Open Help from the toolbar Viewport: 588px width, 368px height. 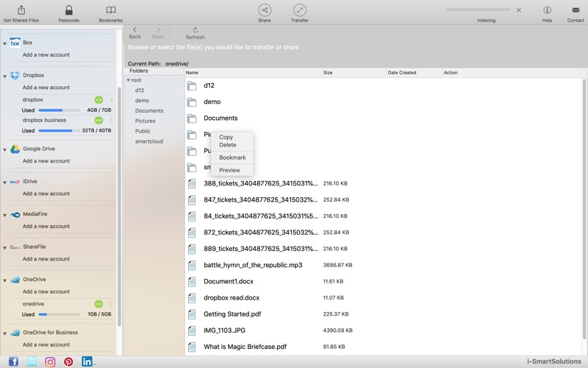pyautogui.click(x=547, y=10)
